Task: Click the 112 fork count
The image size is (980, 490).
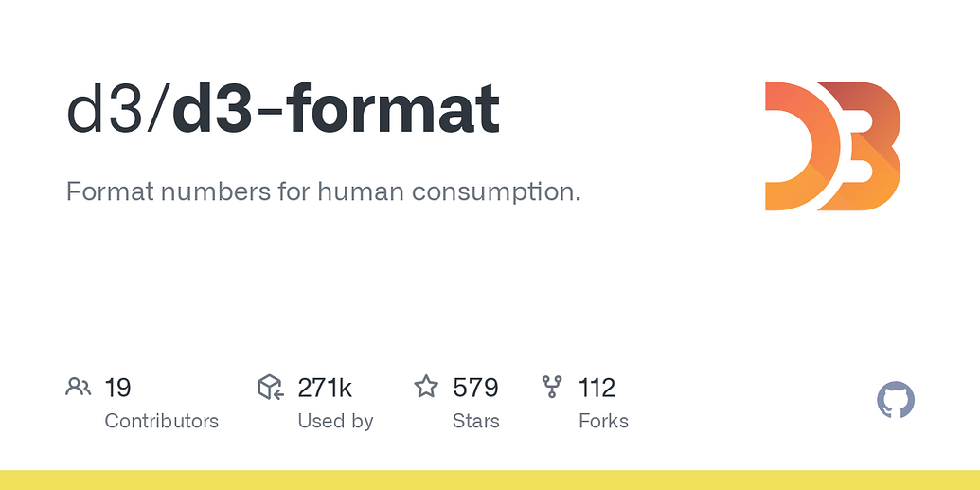Action: (597, 388)
